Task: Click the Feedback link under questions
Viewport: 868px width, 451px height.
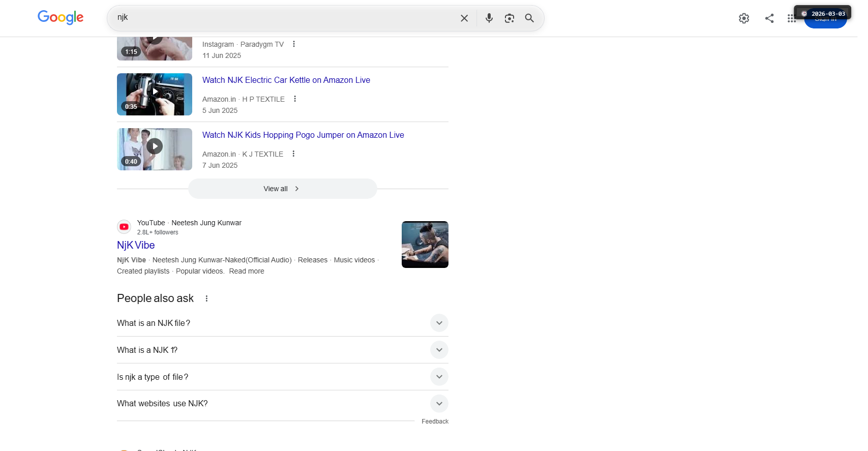Action: (x=435, y=422)
